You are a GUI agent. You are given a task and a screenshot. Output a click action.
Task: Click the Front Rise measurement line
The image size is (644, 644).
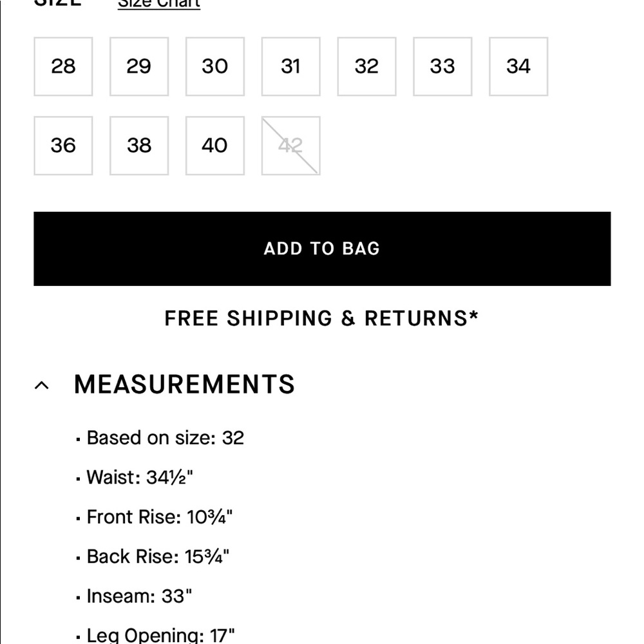pos(155,517)
